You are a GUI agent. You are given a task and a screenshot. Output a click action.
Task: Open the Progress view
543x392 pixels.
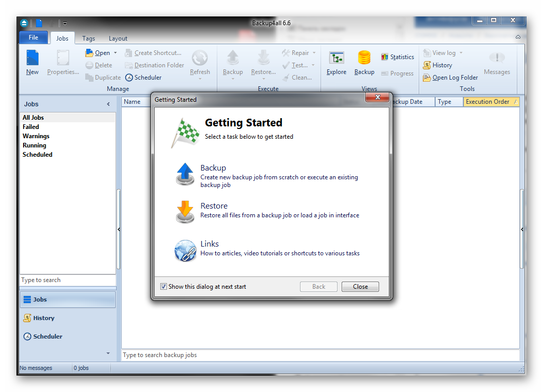click(x=398, y=73)
